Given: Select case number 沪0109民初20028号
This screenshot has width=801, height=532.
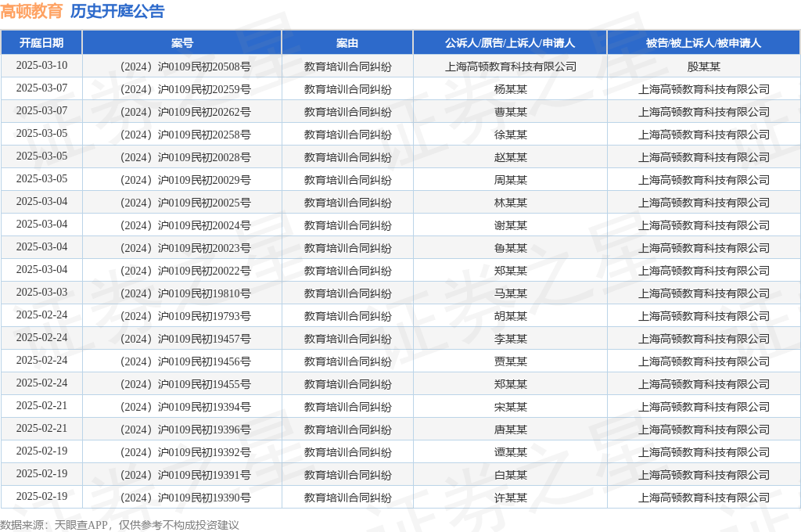Looking at the screenshot, I should [204, 157].
